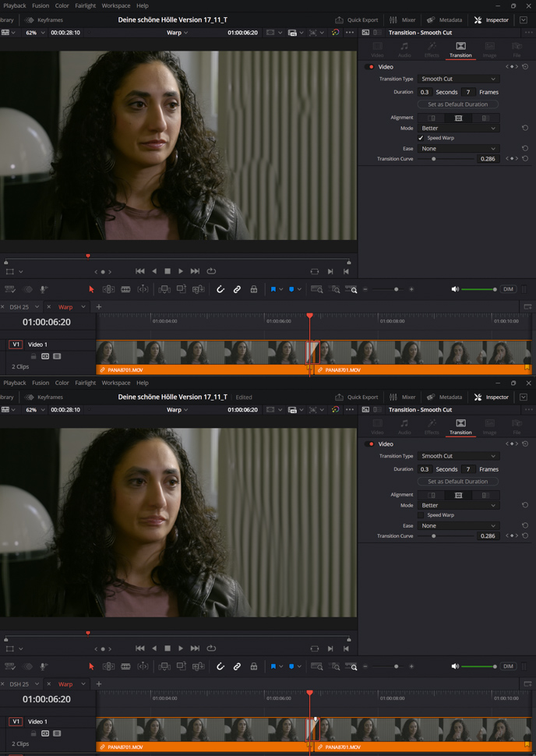This screenshot has width=536, height=756.
Task: Mute audio via speaker icon in upper toolbar
Action: point(455,289)
